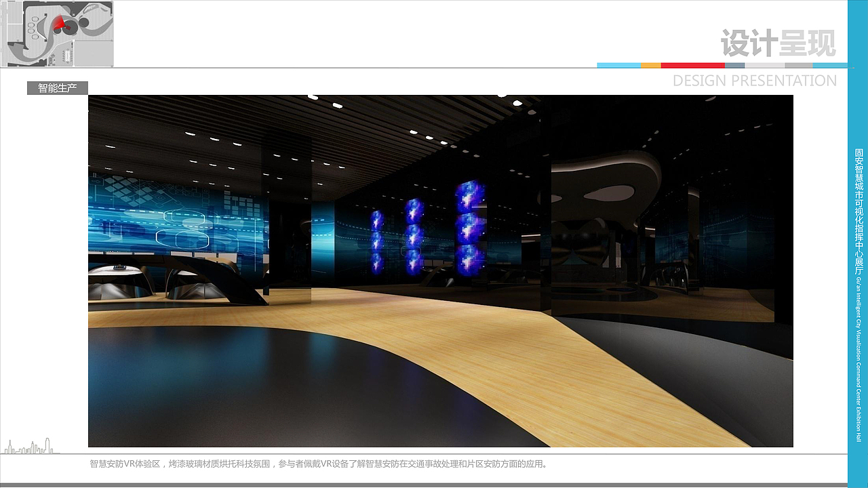Click the 智能生产 section label
The image size is (868, 488).
point(58,88)
